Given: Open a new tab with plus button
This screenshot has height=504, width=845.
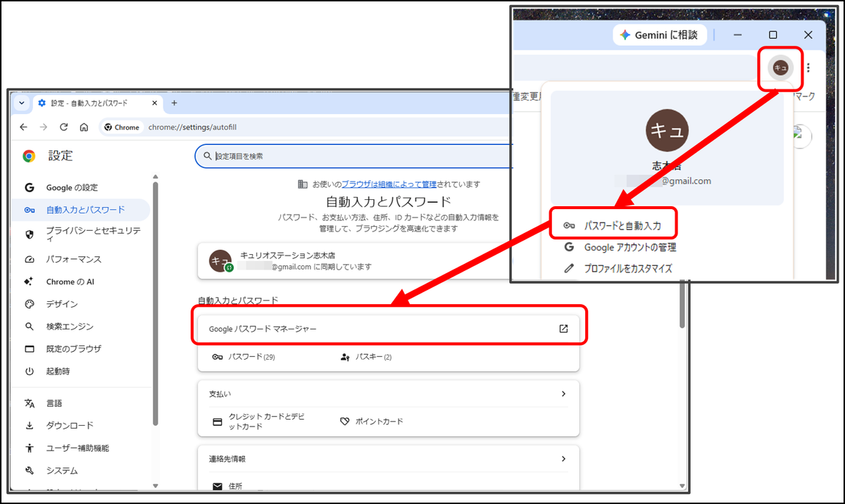Looking at the screenshot, I should [175, 103].
